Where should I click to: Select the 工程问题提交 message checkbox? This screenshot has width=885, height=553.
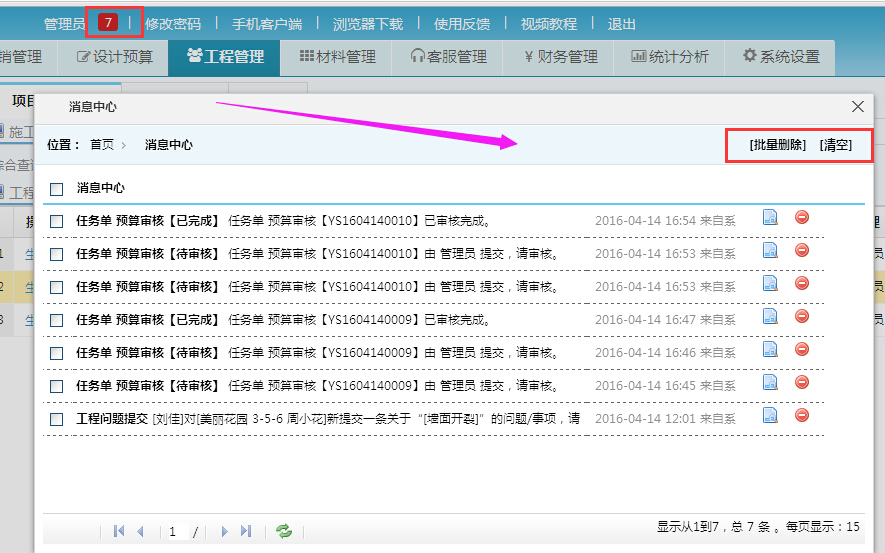(x=57, y=419)
